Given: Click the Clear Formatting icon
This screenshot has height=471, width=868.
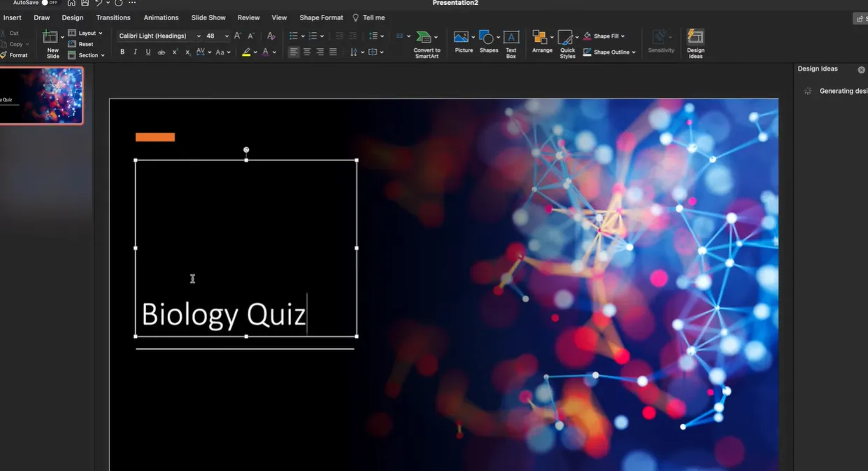Looking at the screenshot, I should tap(271, 36).
